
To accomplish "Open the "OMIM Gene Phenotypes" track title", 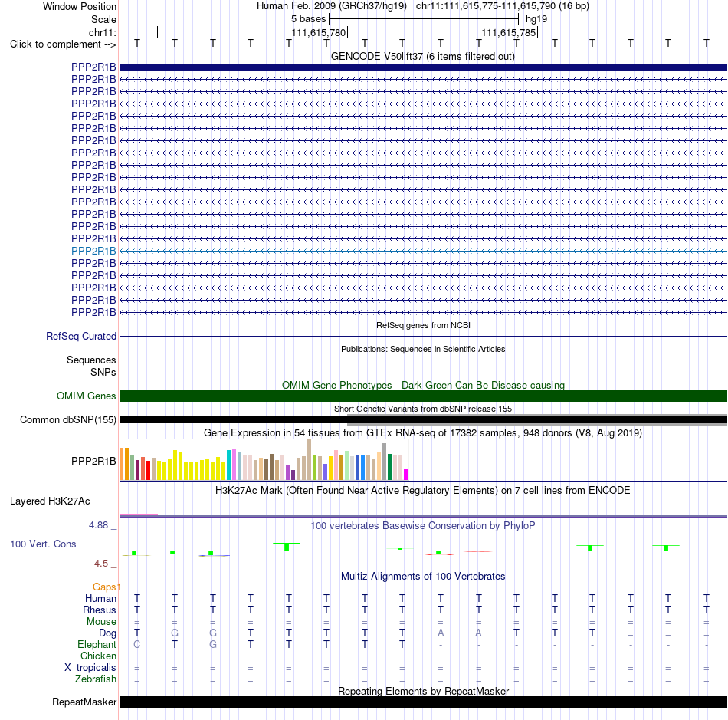I will tap(423, 385).
